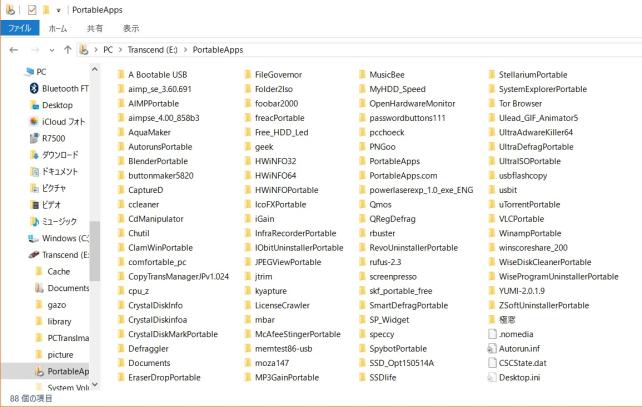
Task: Select the 表示 ribbon tab
Action: coord(131,28)
